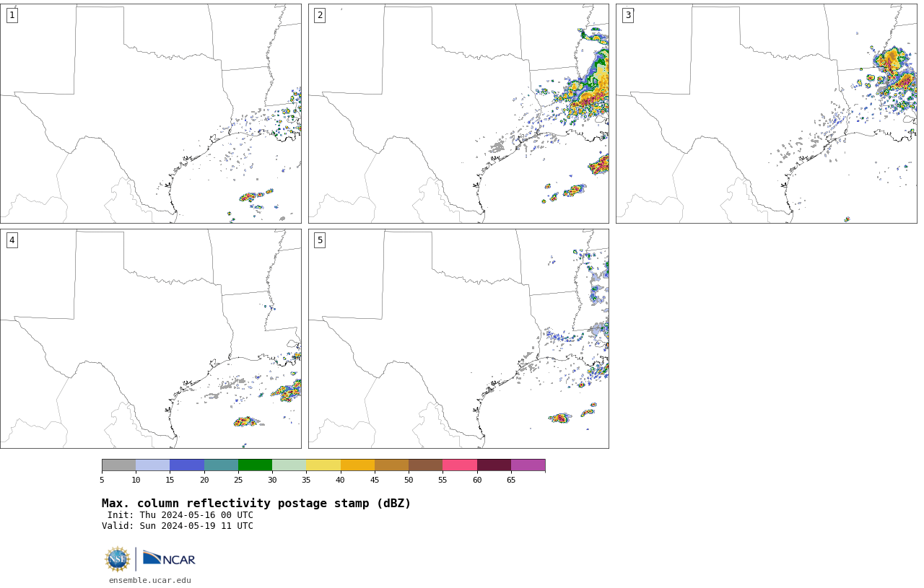Click the colorbar tick label 5
Viewport: 924px width, 588px height.
tap(102, 480)
